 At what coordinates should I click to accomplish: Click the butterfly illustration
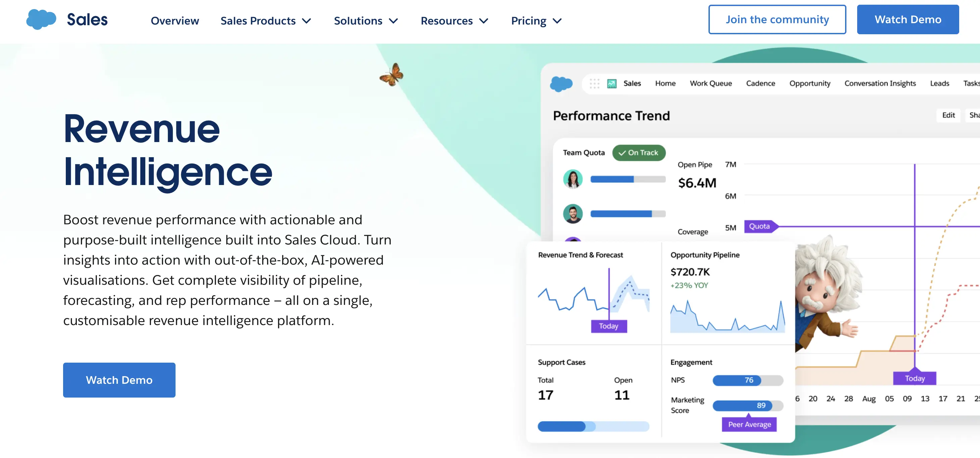[x=392, y=75]
